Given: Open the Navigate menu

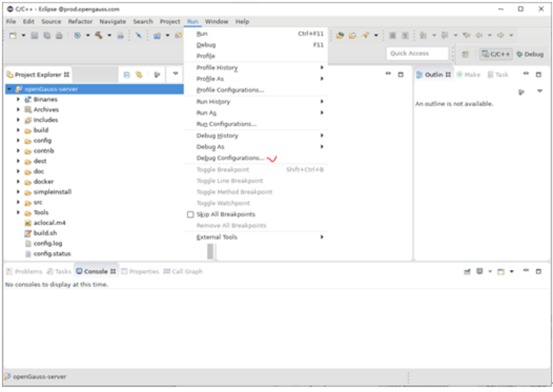Looking at the screenshot, I should 113,22.
